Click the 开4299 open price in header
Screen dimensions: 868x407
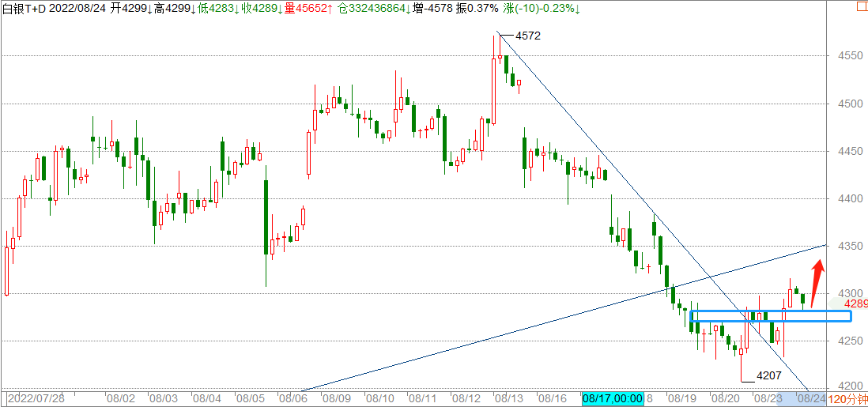[x=131, y=8]
